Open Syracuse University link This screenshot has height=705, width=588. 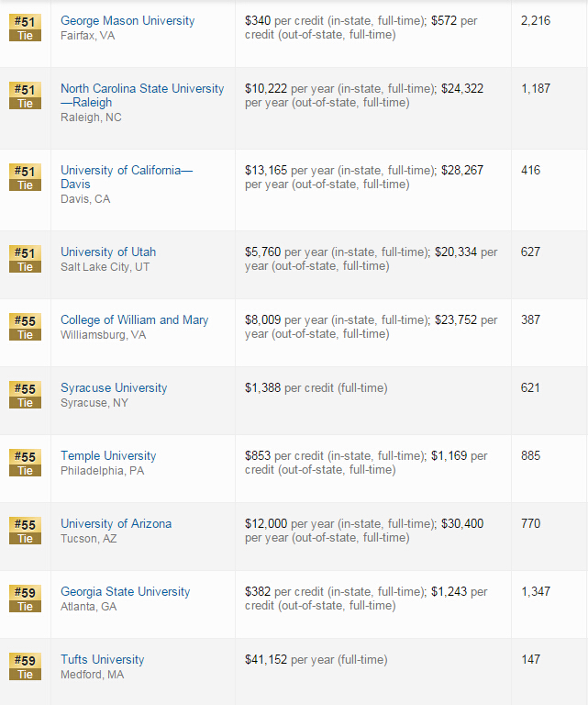(x=114, y=387)
